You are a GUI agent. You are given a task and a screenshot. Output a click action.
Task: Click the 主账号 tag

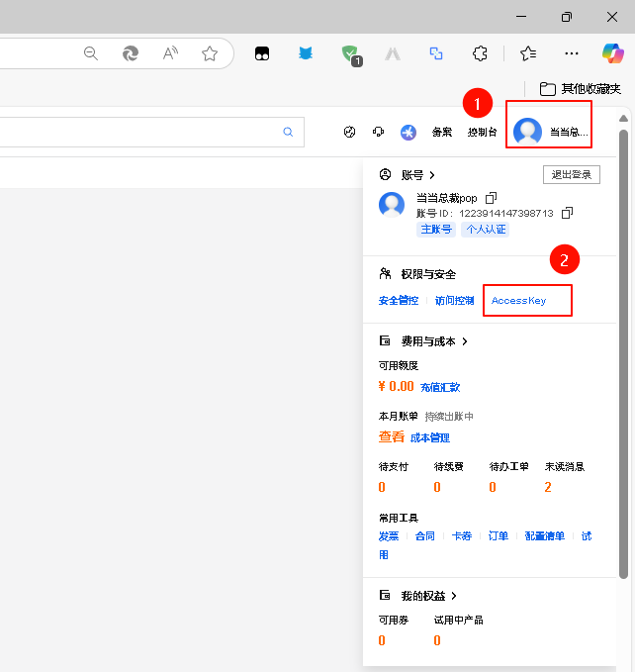(436, 230)
